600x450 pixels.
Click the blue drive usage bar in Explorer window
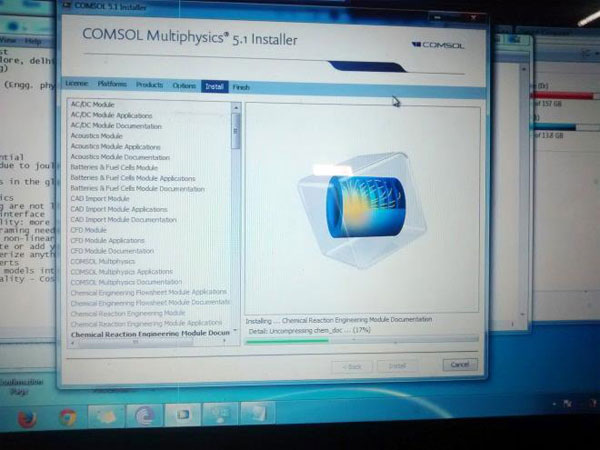(553, 127)
